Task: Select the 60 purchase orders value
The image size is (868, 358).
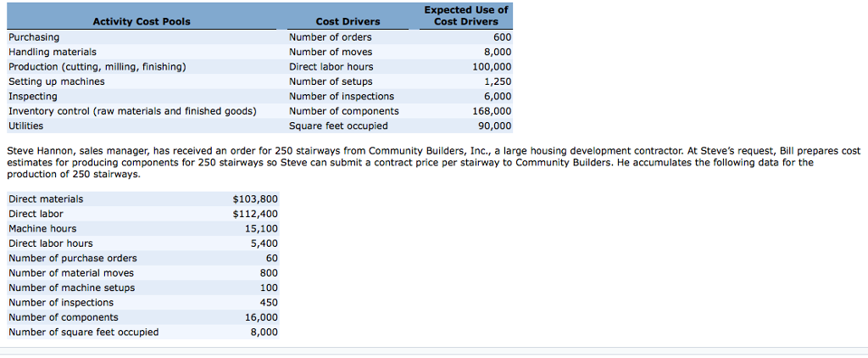Action: (x=272, y=258)
